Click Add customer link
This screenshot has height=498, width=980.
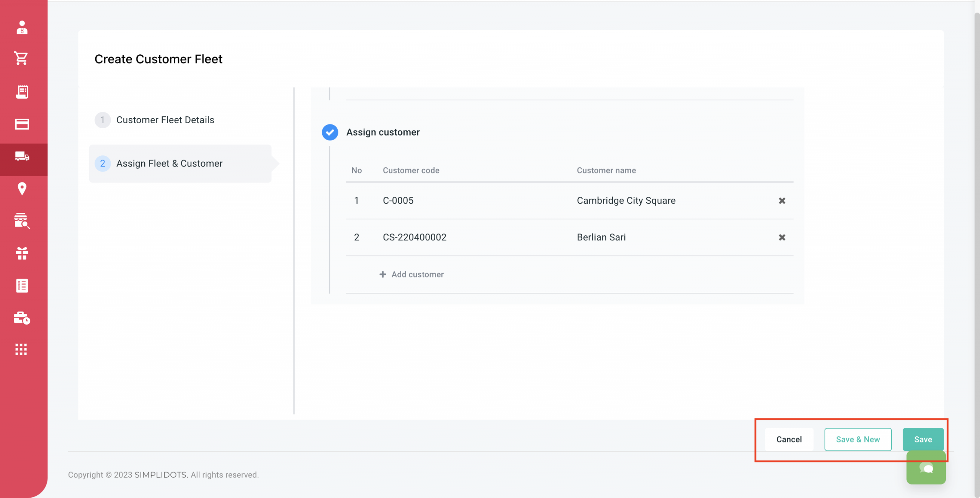pos(411,274)
